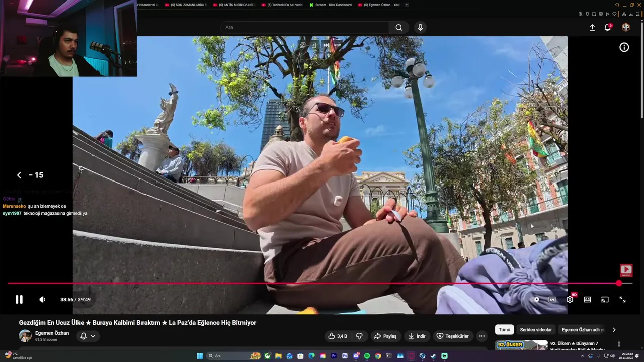This screenshot has height=362, width=644.
Task: Select the Tümü filter chip
Action: click(x=504, y=330)
